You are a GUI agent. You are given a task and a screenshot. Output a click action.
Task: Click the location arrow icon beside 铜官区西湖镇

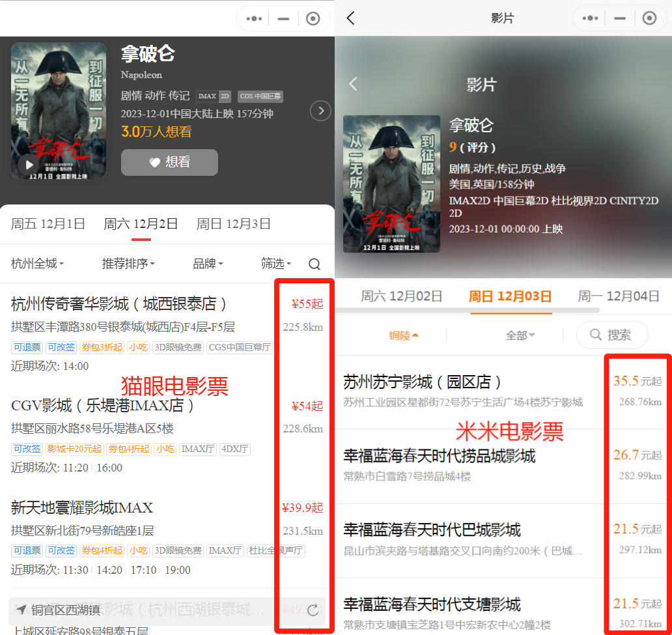pos(21,610)
